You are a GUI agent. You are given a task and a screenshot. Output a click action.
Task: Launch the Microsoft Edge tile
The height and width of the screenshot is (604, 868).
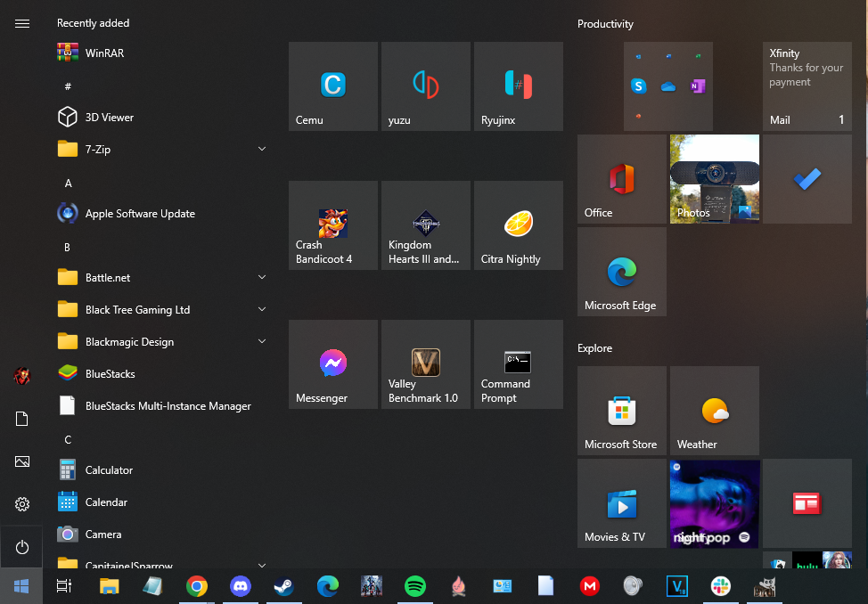[622, 272]
